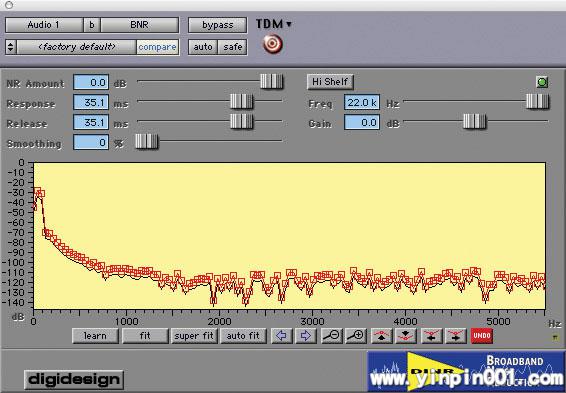Click the super fit button
Image resolution: width=566 pixels, height=393 pixels.
pos(194,336)
